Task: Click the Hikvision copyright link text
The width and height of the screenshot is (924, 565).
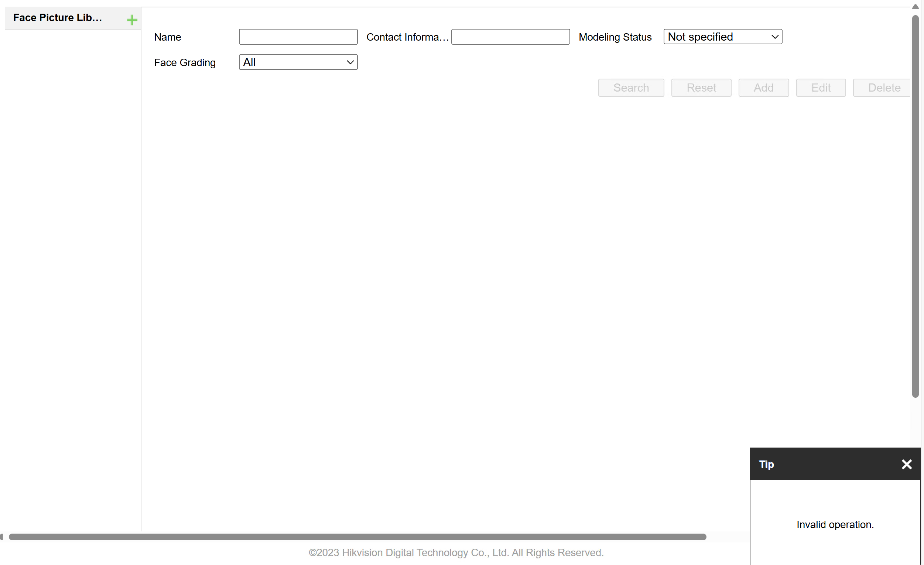Action: (456, 552)
